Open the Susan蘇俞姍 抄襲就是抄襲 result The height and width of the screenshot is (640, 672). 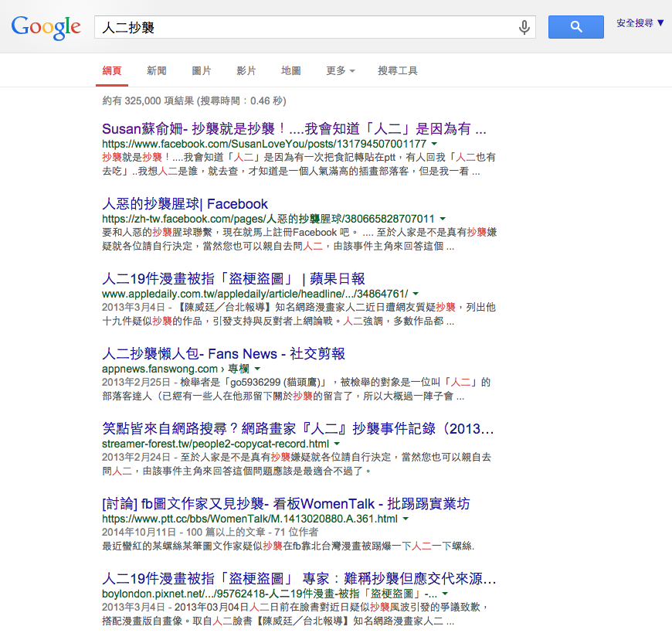click(x=294, y=128)
